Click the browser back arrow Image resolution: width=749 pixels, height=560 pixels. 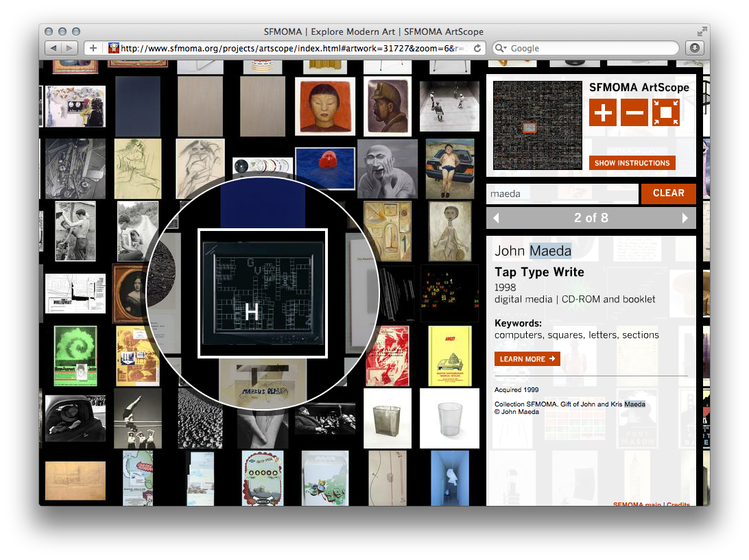(53, 48)
